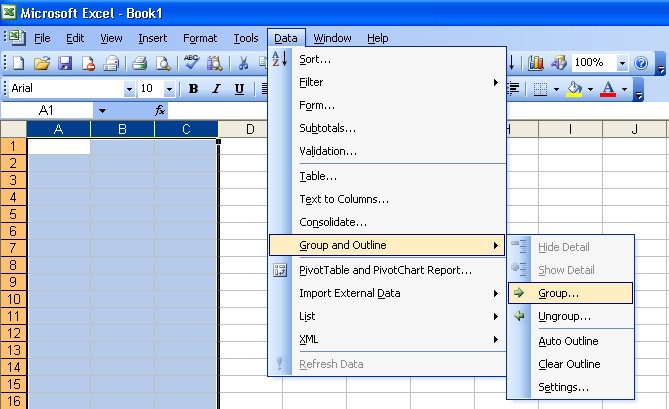Apply the red Font Color A button
This screenshot has height=409, width=669.
608,89
